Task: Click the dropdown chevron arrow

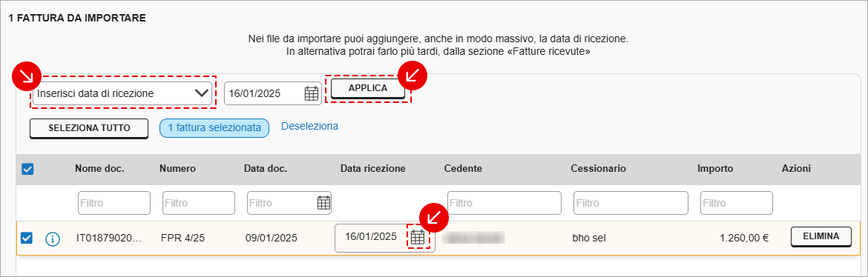Action: coord(201,93)
